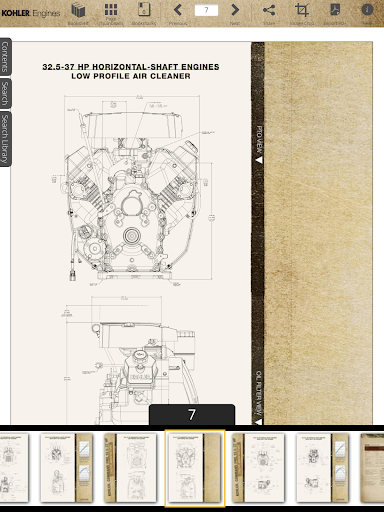Select thumbnail right after the highlighted one
The image size is (384, 512).
tap(259, 467)
